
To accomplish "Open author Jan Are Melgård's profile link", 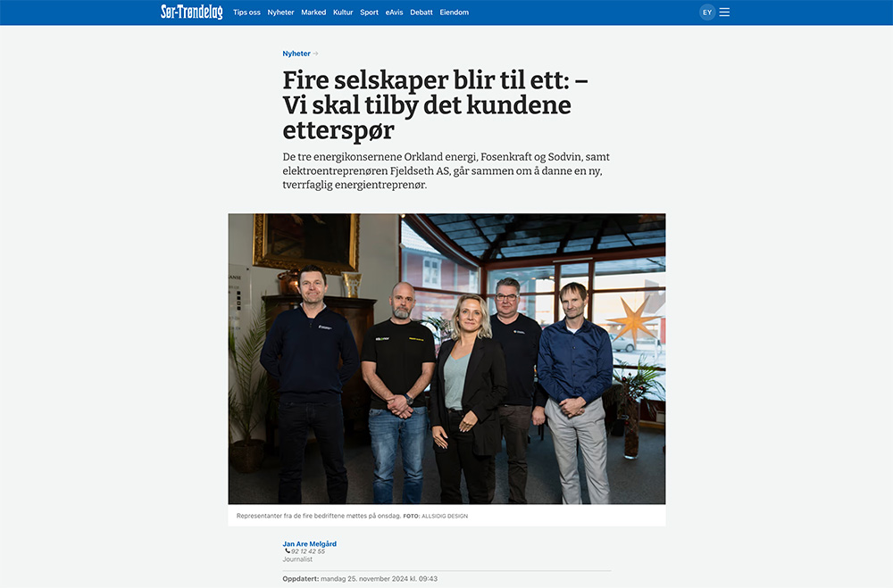I will [x=309, y=543].
